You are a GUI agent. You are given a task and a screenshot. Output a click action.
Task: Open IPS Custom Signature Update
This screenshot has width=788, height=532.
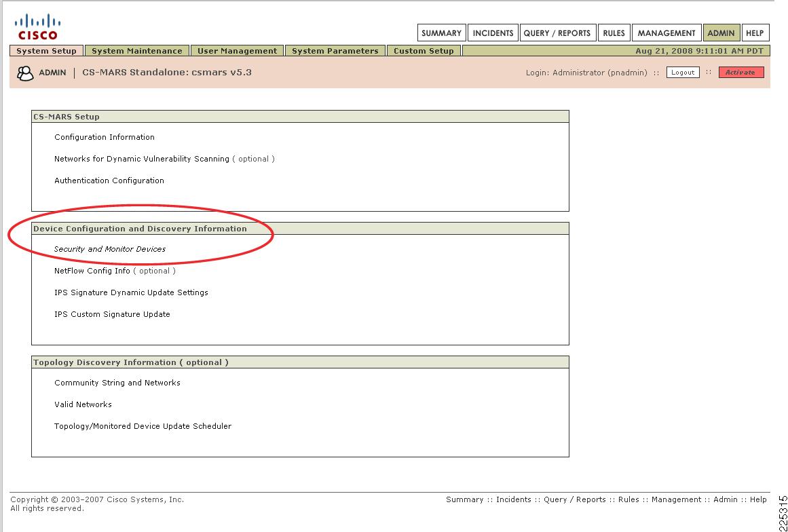pyautogui.click(x=112, y=314)
